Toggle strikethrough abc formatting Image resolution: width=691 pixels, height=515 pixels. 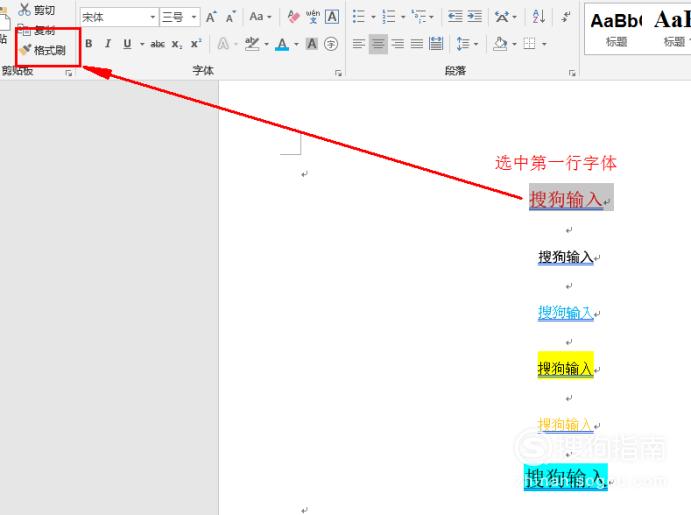pos(157,44)
